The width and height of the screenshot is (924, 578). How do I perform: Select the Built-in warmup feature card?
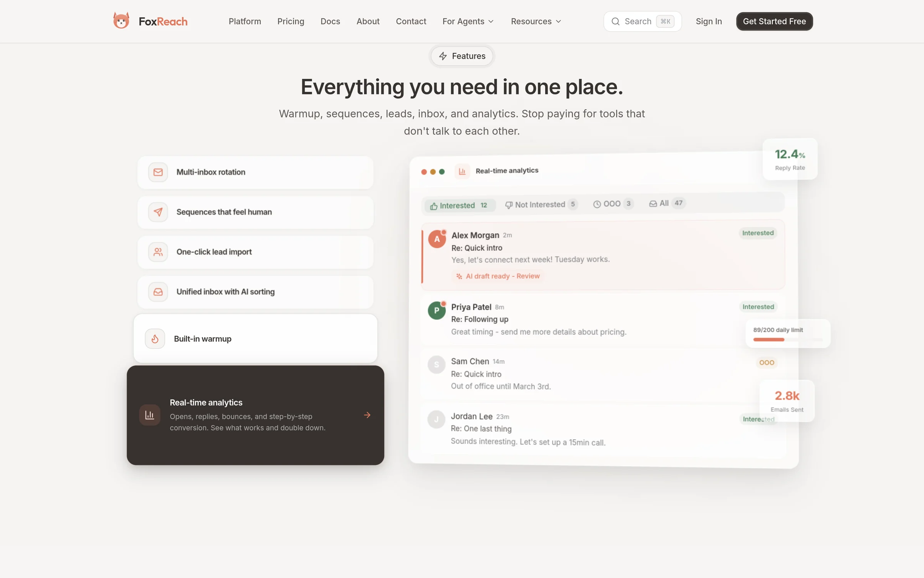255,339
